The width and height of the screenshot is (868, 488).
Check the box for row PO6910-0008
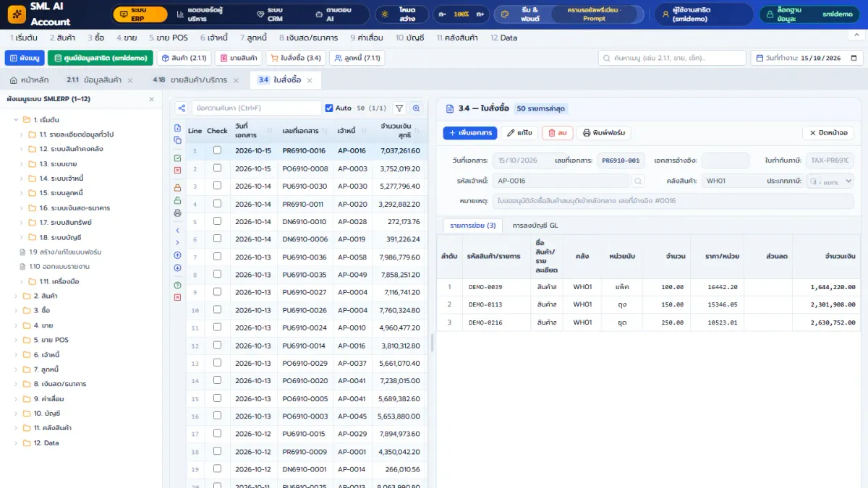pyautogui.click(x=217, y=168)
